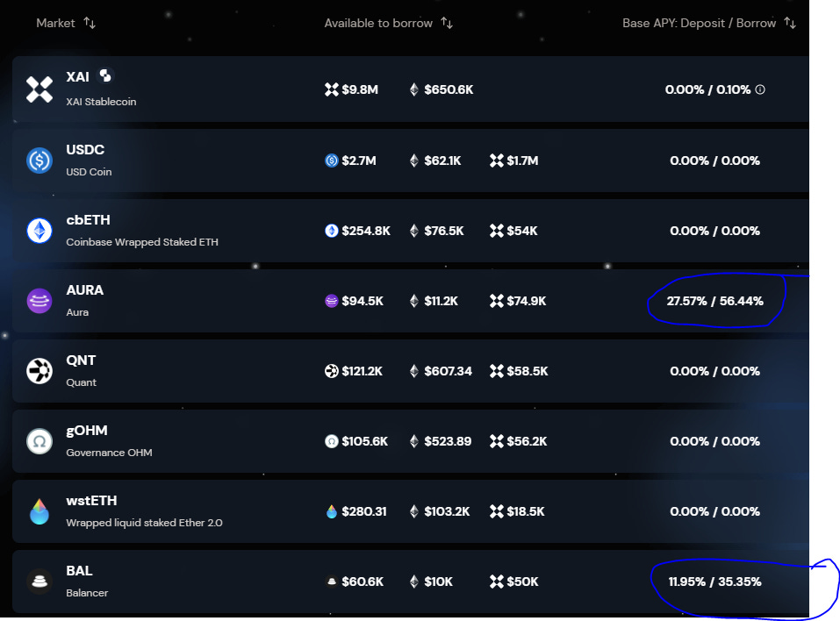The width and height of the screenshot is (840, 621).
Task: Click the small BAL icon beside $60.6K
Action: coord(332,582)
